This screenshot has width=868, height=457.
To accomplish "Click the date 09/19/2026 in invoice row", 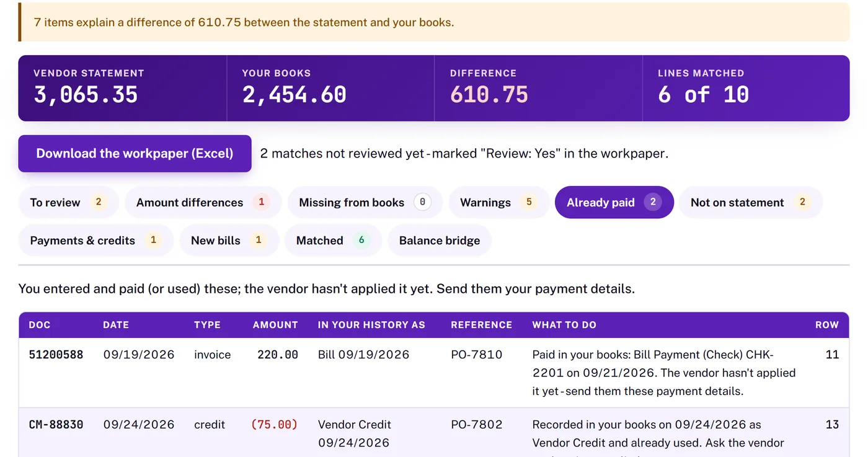I will [x=139, y=355].
